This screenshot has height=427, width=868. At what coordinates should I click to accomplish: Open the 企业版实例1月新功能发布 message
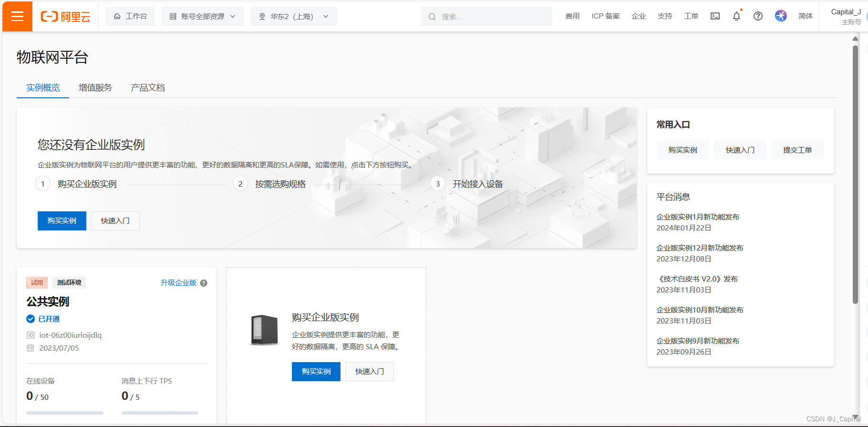(698, 217)
